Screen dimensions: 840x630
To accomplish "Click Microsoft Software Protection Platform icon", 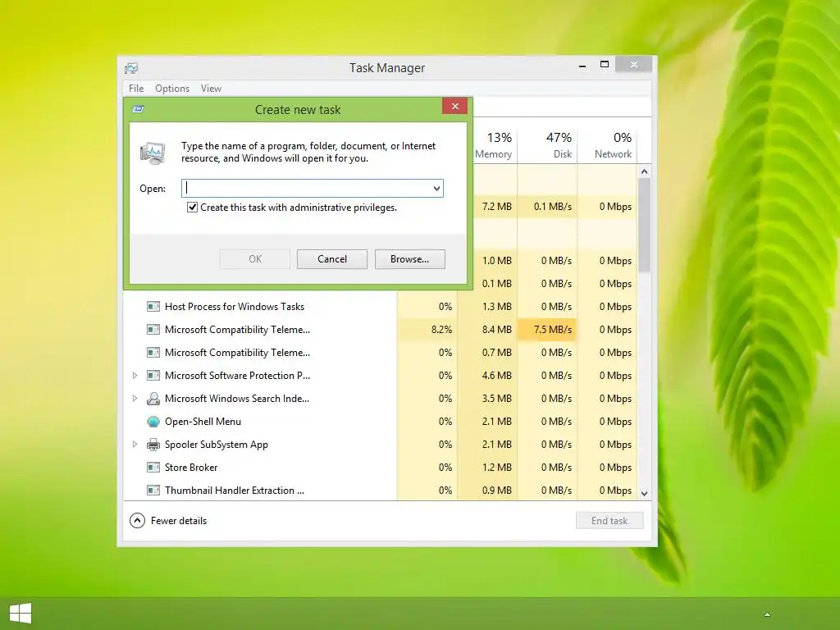I will tap(153, 376).
